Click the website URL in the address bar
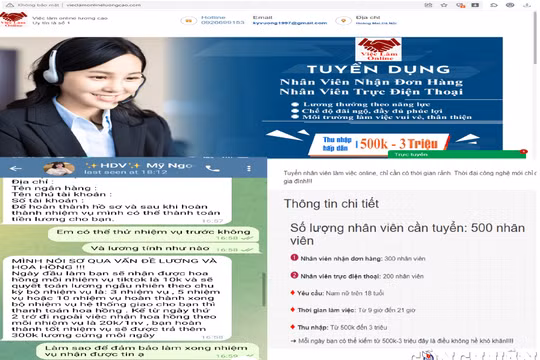The image size is (540, 360). 104,5
